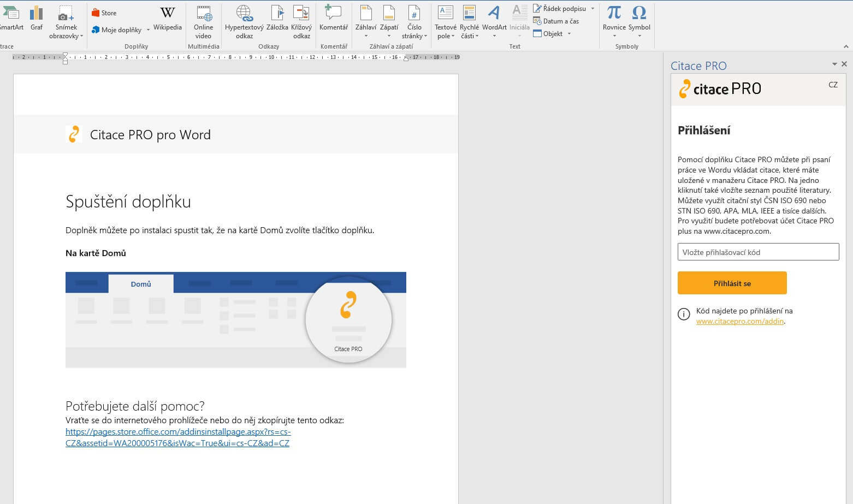This screenshot has height=504, width=853.
Task: Insert WordArt text
Action: pos(494,22)
